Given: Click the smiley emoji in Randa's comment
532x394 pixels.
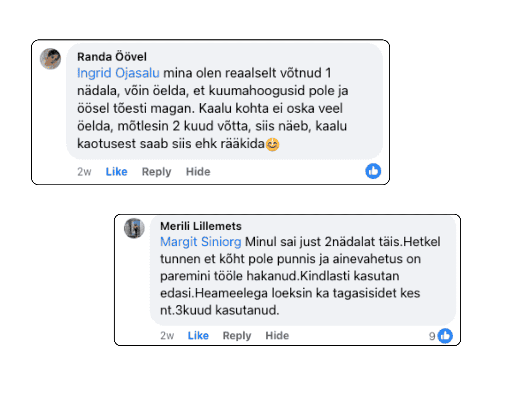Looking at the screenshot, I should (x=272, y=144).
